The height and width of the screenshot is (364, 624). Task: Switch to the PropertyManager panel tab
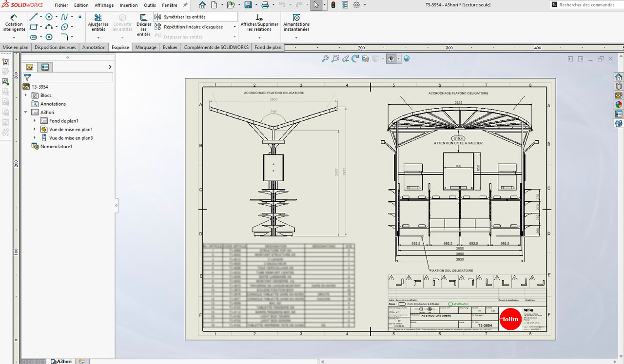click(45, 67)
